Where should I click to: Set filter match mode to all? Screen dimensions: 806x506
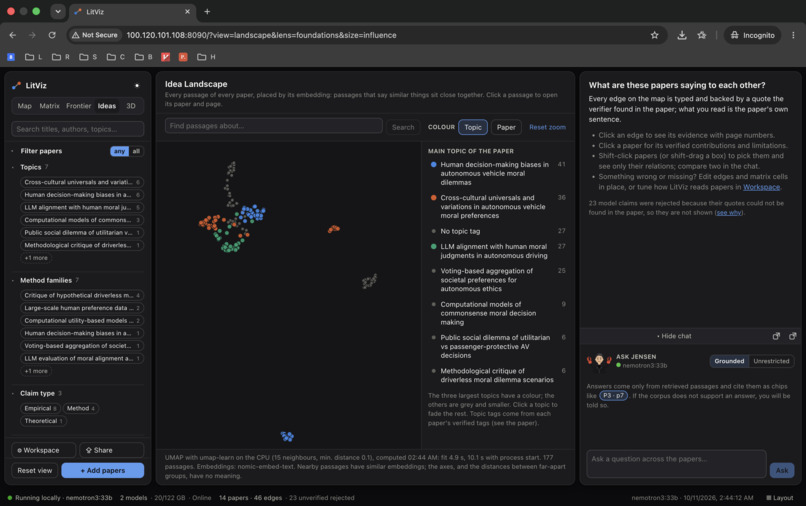[x=136, y=151]
